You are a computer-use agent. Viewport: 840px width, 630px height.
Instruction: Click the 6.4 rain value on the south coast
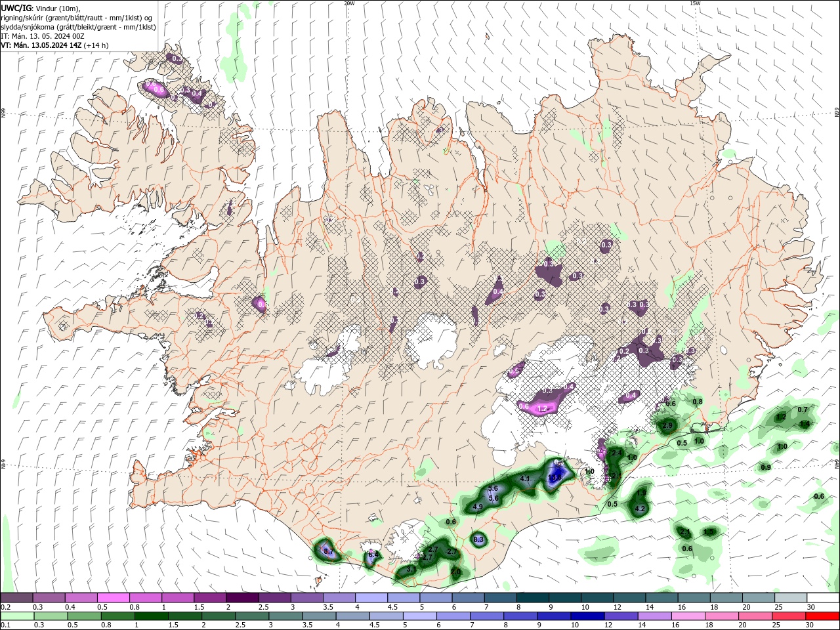coord(373,555)
